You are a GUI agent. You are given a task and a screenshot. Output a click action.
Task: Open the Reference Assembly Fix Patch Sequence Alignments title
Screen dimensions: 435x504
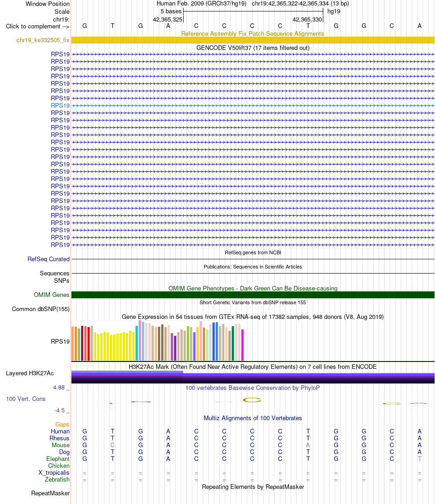252,33
